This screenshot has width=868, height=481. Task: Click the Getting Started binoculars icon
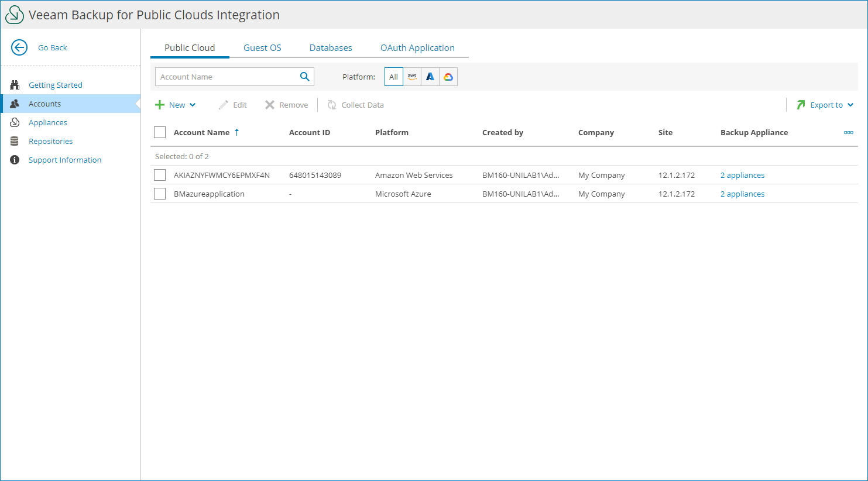(15, 85)
